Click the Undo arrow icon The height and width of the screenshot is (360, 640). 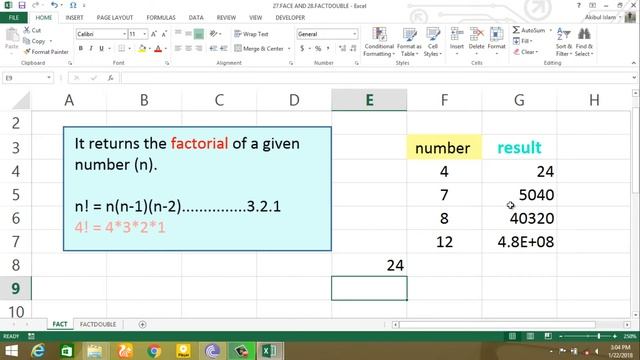tap(54, 5)
